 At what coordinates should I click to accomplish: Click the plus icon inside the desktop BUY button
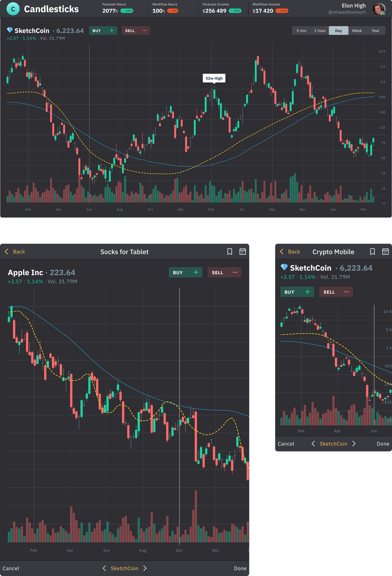(112, 30)
